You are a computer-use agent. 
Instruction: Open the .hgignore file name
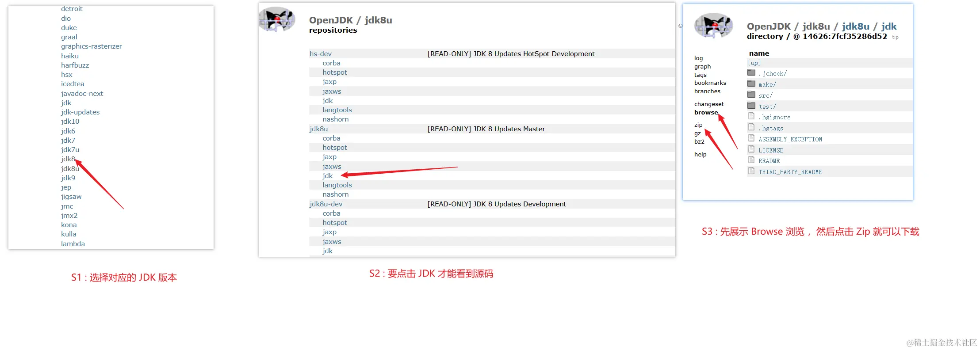(x=774, y=117)
